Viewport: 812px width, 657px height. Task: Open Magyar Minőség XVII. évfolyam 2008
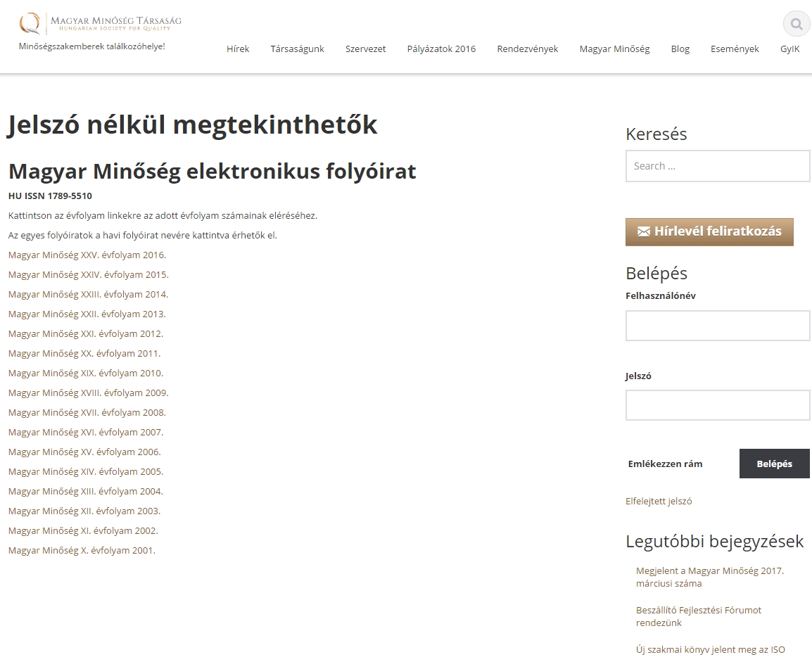87,412
